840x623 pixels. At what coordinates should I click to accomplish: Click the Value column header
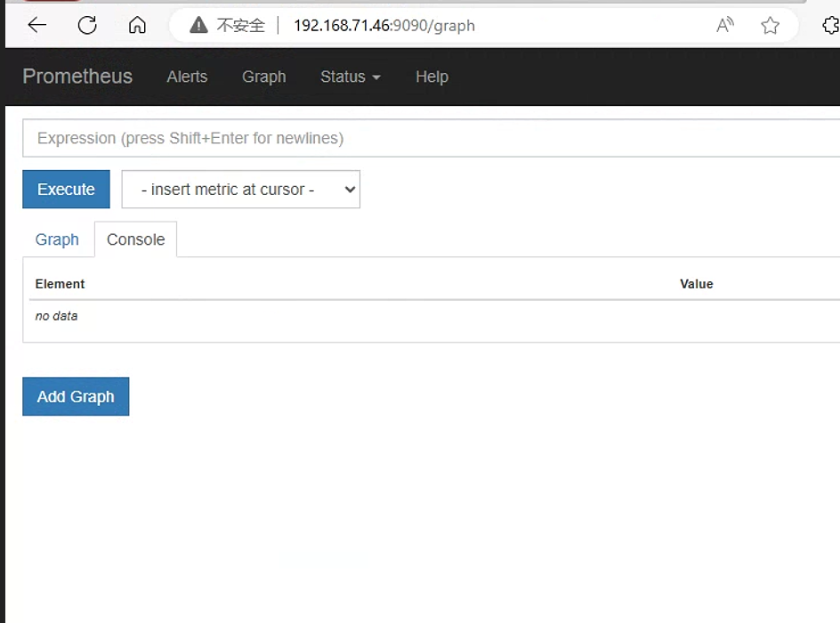tap(697, 284)
